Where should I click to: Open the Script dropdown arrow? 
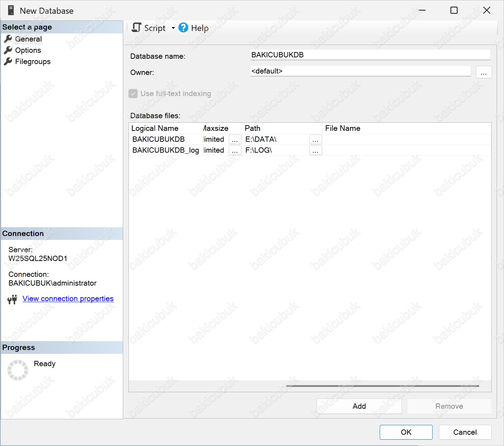tap(173, 28)
